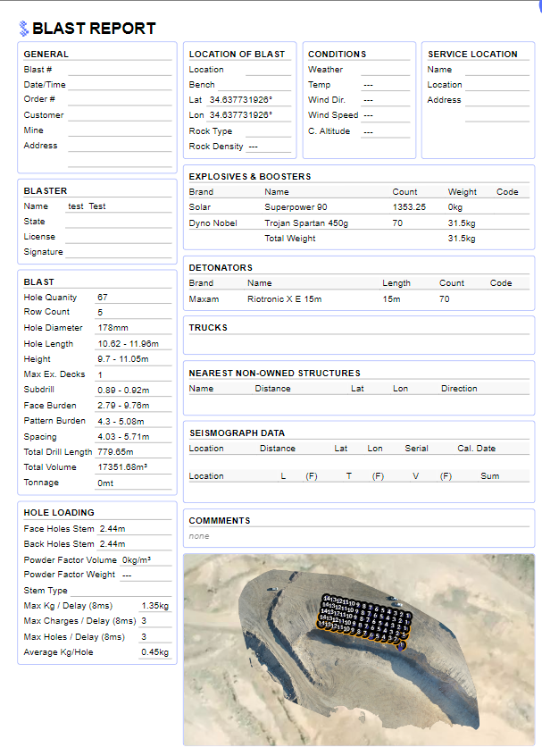
Task: Select the Hole Diameter 178mm field
Action: point(133,328)
